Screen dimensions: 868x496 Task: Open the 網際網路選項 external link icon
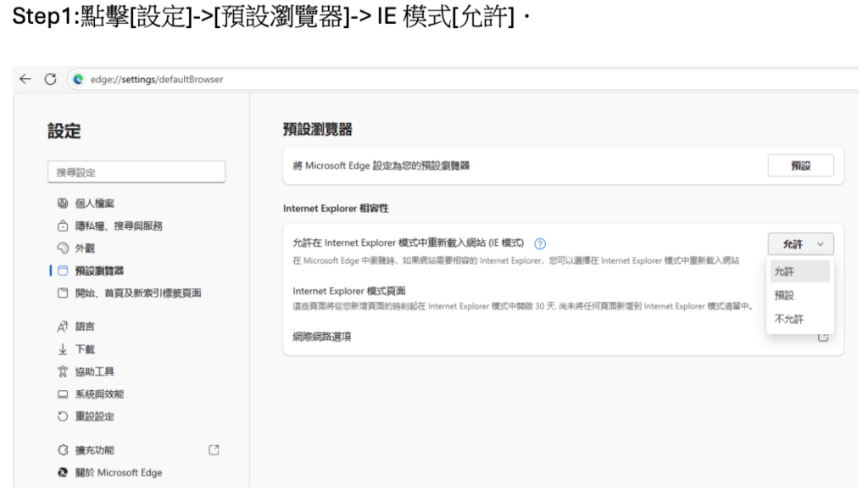pyautogui.click(x=822, y=337)
